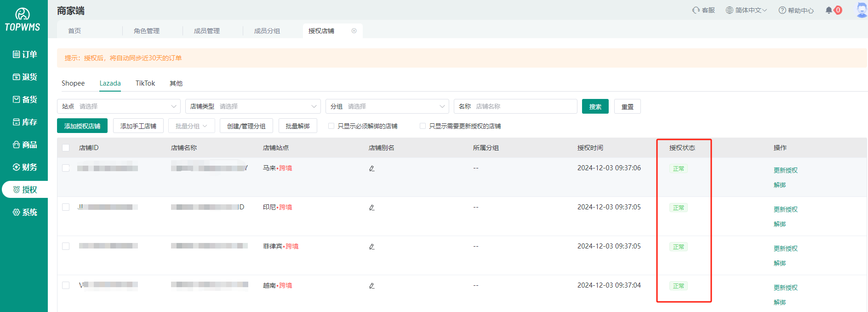Screen dimensions: 868x312
Task: Click the 2024-12-03 09:37:06 timestamp
Action: tap(609, 168)
